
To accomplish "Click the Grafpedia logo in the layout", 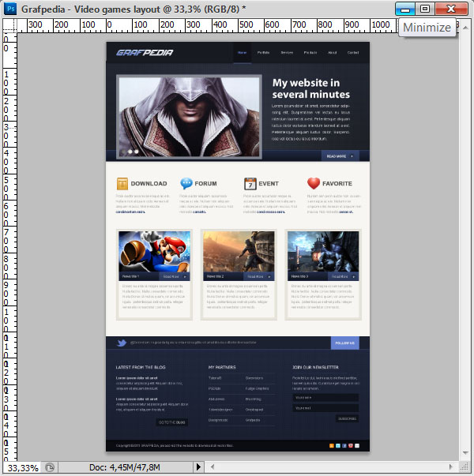I will pos(145,53).
